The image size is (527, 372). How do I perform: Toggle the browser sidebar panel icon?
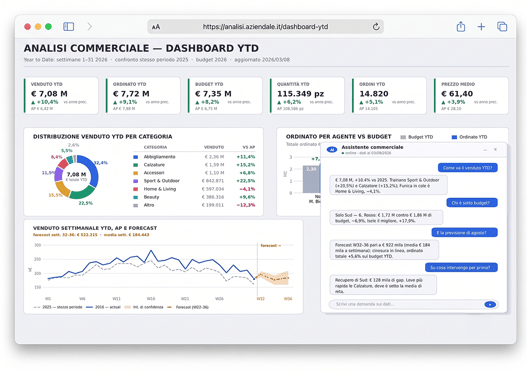[x=69, y=27]
